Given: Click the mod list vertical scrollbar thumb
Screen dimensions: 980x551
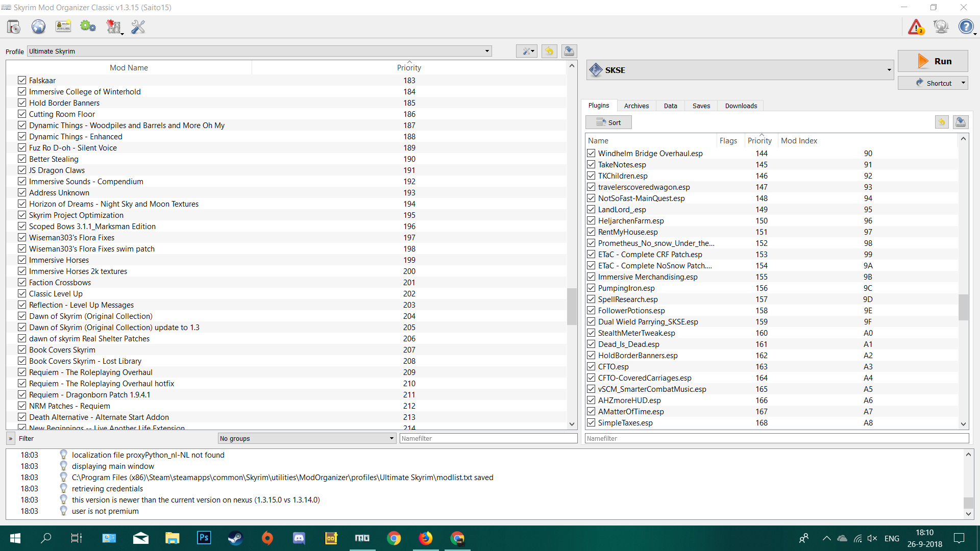Looking at the screenshot, I should pyautogui.click(x=572, y=306).
